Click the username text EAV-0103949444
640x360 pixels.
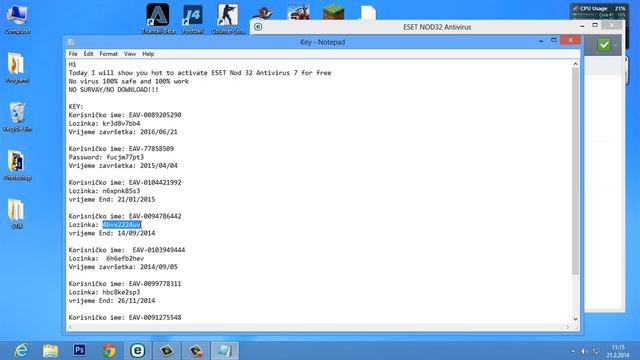click(x=159, y=250)
